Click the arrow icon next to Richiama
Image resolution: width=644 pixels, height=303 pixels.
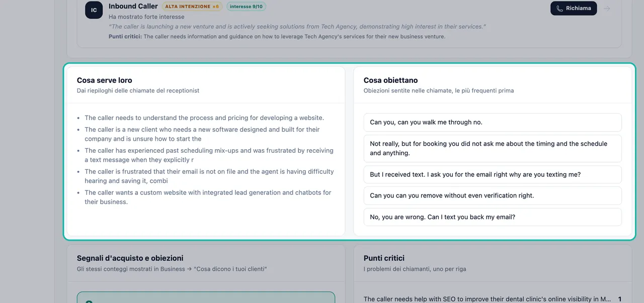click(607, 9)
